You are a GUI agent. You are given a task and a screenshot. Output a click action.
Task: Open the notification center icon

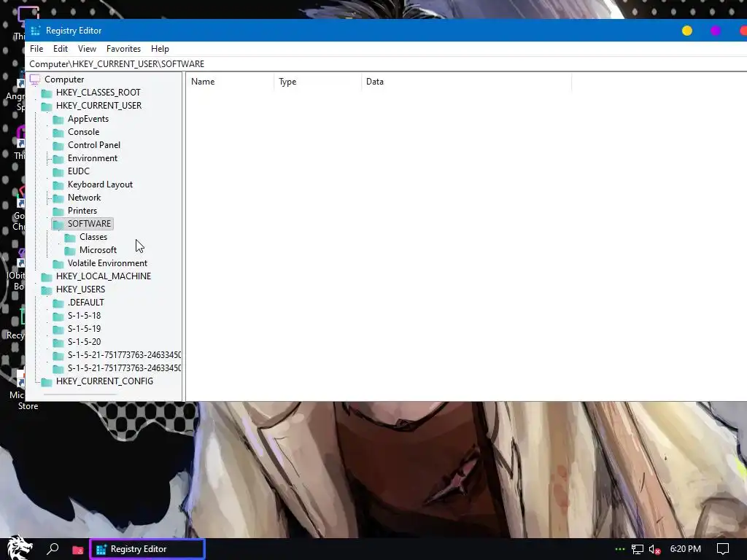pos(723,550)
